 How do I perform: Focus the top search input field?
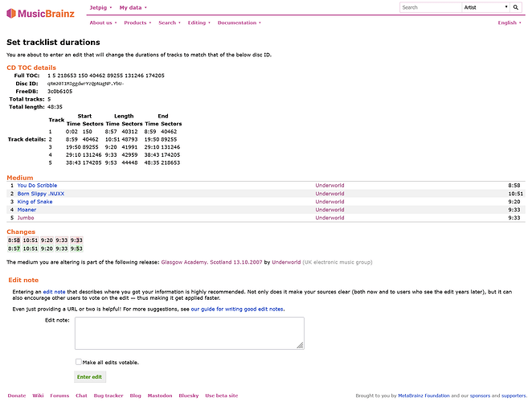click(x=430, y=7)
